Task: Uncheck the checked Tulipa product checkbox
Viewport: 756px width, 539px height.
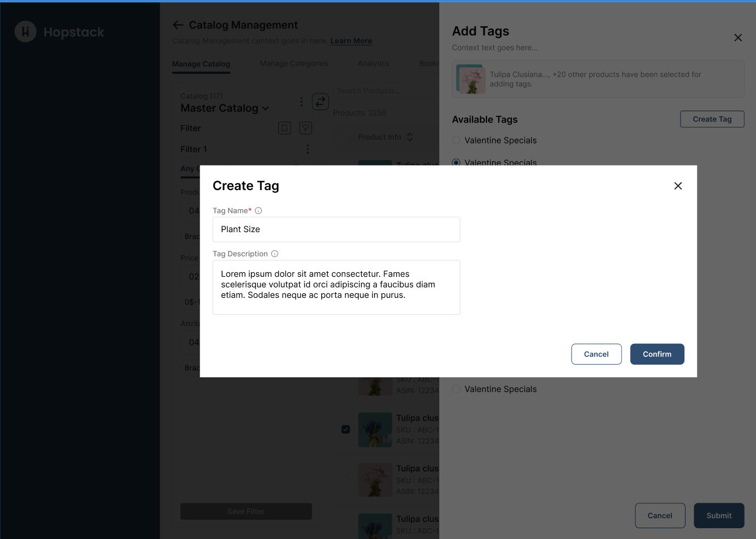Action: pos(346,429)
